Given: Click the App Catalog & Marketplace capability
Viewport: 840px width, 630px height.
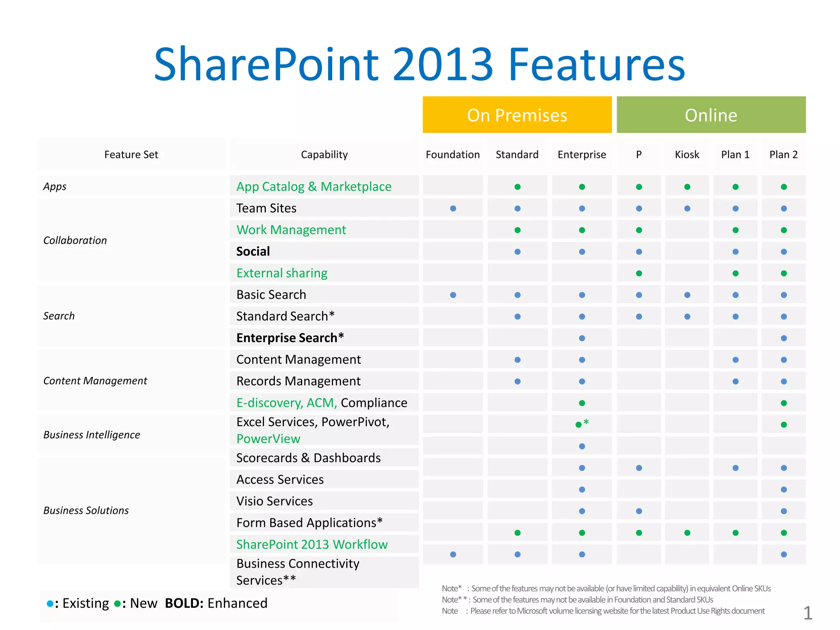Looking at the screenshot, I should pos(314,187).
